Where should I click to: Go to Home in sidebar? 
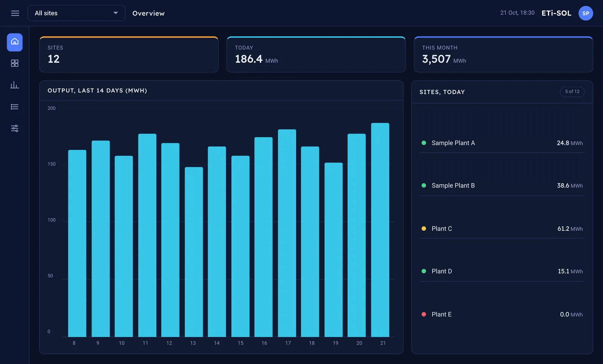[x=15, y=42]
